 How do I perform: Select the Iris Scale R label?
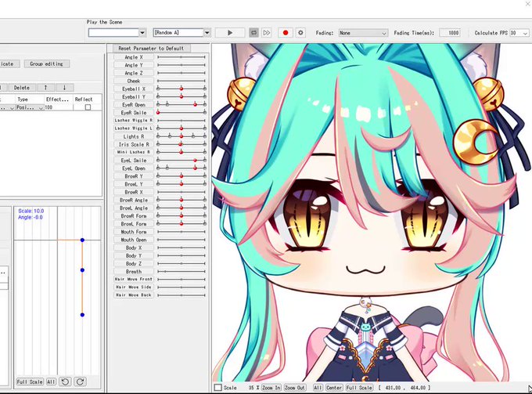point(134,144)
